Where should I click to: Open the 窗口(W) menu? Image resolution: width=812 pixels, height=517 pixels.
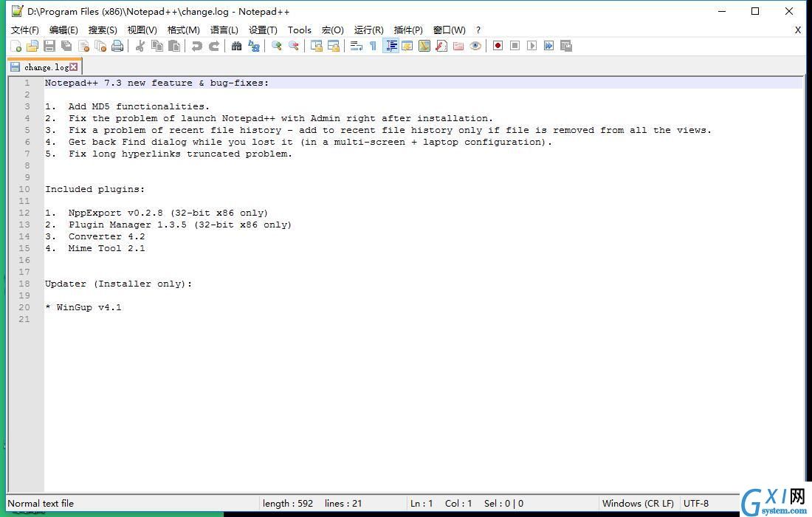click(x=449, y=30)
